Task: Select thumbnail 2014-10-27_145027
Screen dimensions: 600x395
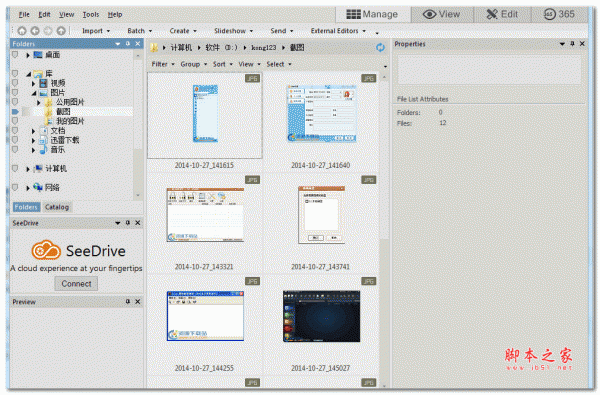Action: coord(321,316)
